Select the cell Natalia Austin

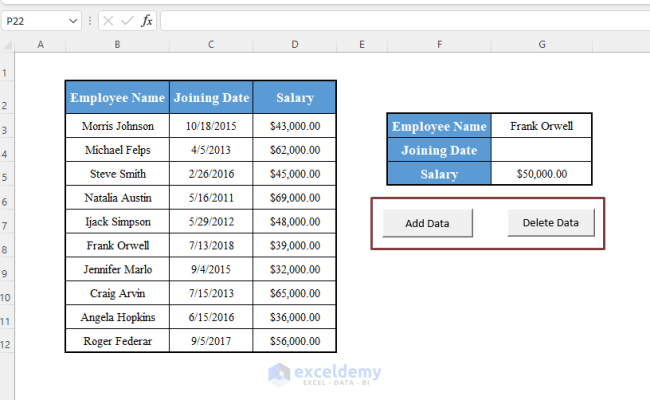point(117,198)
